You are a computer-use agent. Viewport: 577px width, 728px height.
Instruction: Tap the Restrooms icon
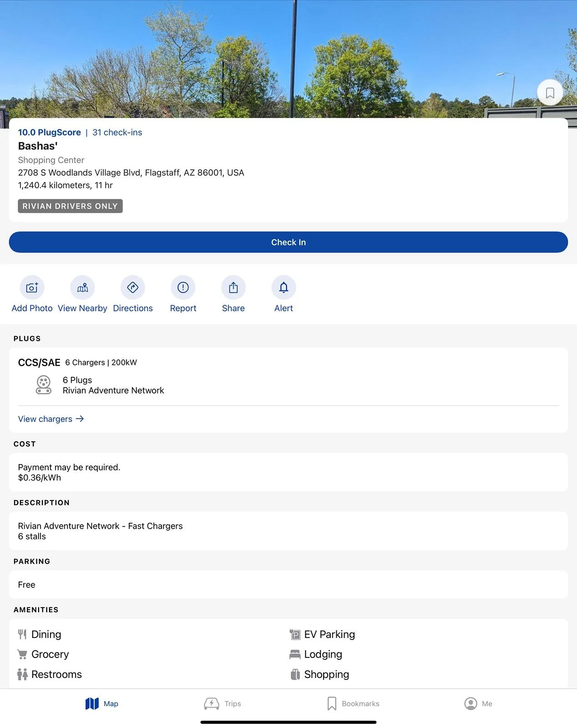22,674
